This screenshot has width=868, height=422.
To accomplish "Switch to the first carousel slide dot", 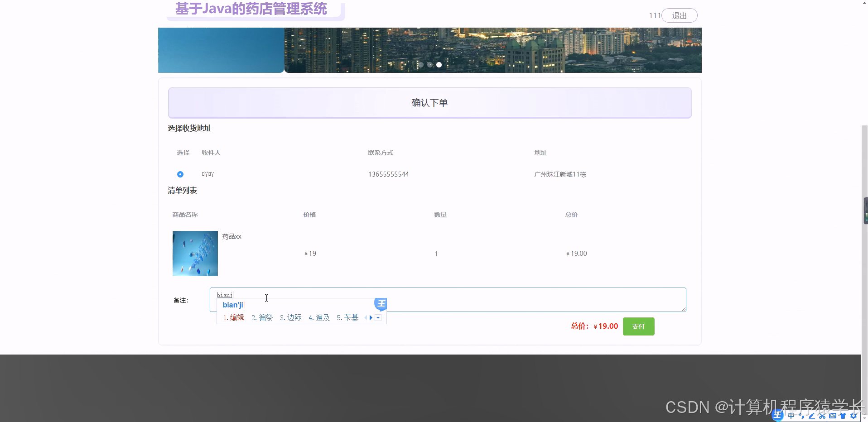I will click(x=420, y=65).
